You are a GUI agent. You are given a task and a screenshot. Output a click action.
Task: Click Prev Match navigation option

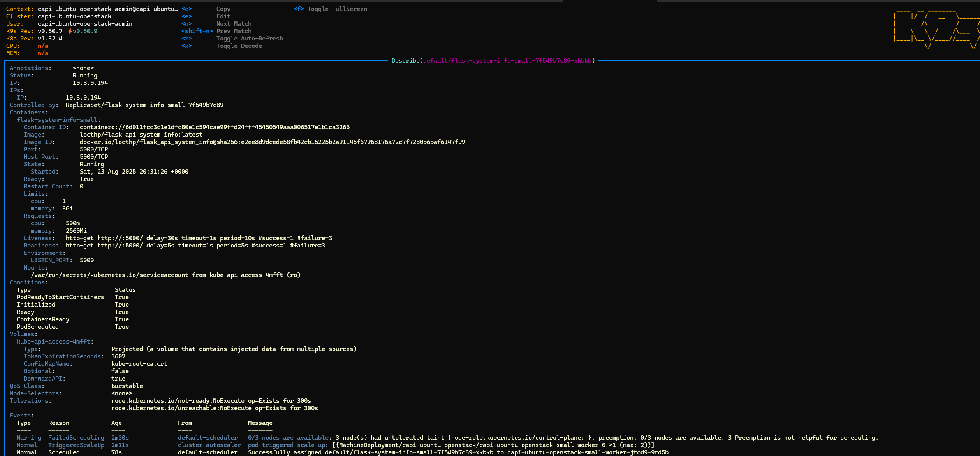234,31
